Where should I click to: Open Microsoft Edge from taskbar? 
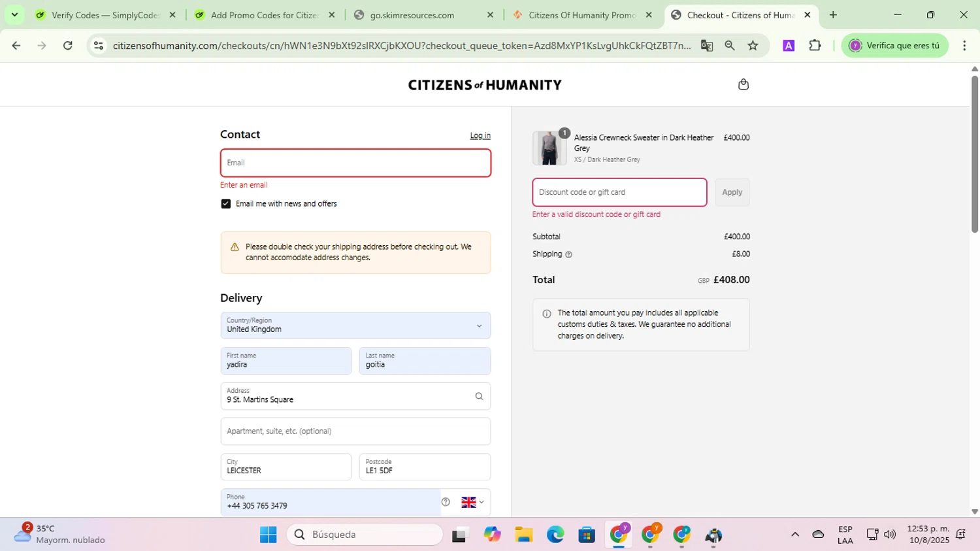coord(555,535)
